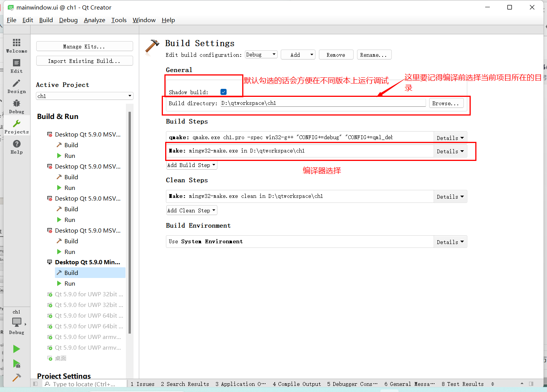Click the Build & Run heading

click(x=58, y=116)
